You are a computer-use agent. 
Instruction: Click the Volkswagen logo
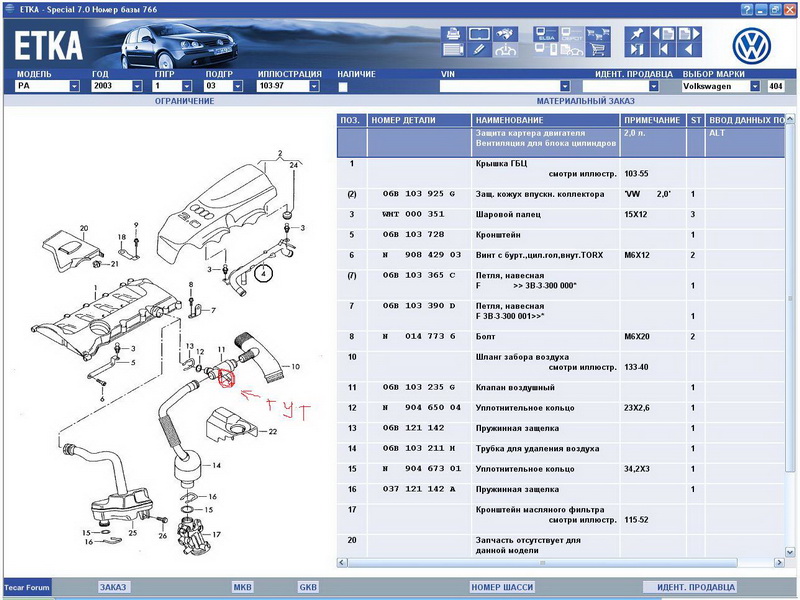point(751,46)
